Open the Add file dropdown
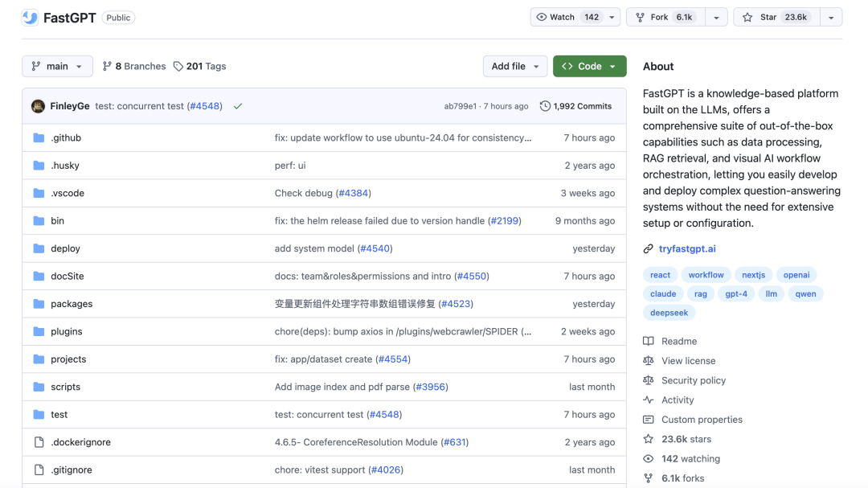Image resolution: width=868 pixels, height=488 pixels. point(515,66)
